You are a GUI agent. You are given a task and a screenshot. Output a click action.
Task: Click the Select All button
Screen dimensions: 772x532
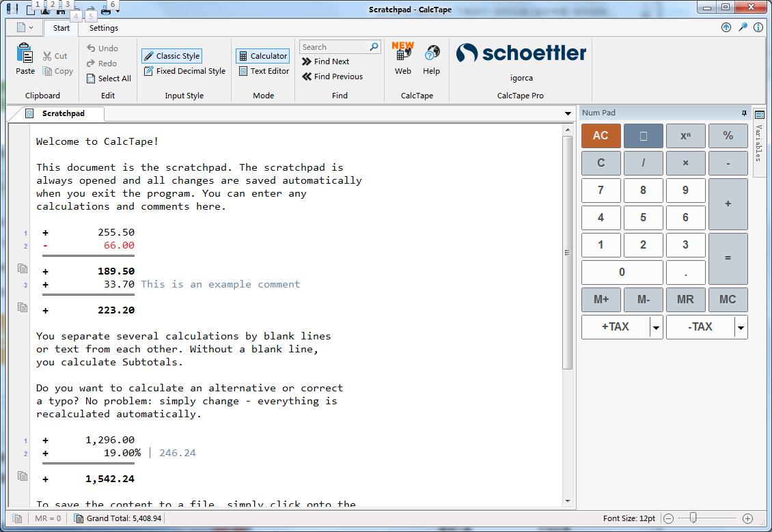pyautogui.click(x=108, y=79)
